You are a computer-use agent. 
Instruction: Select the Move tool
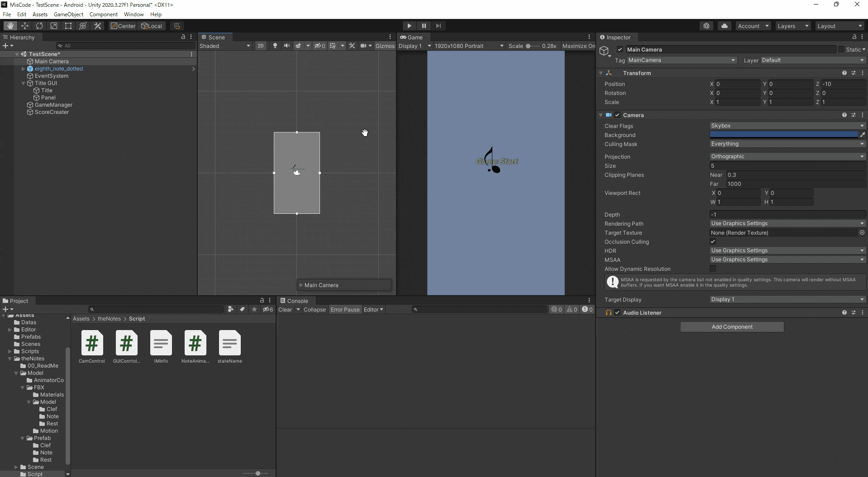pyautogui.click(x=24, y=26)
